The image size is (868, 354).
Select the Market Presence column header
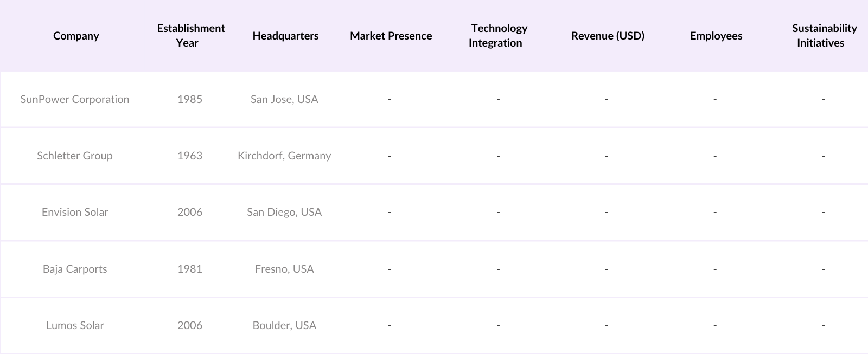tap(391, 36)
